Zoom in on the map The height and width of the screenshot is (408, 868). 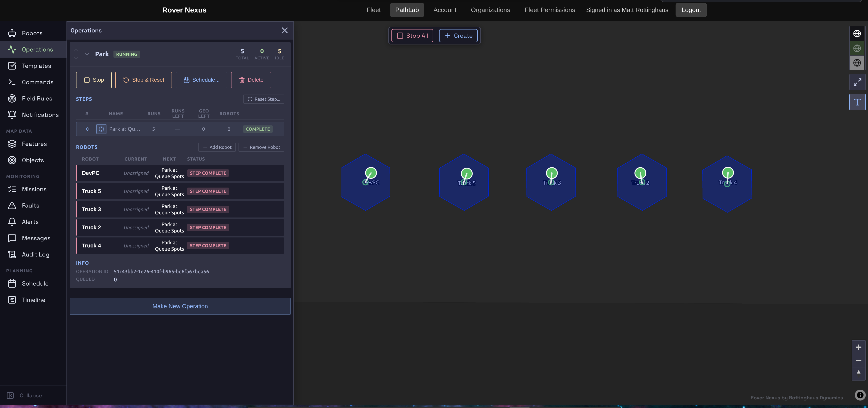pos(858,347)
